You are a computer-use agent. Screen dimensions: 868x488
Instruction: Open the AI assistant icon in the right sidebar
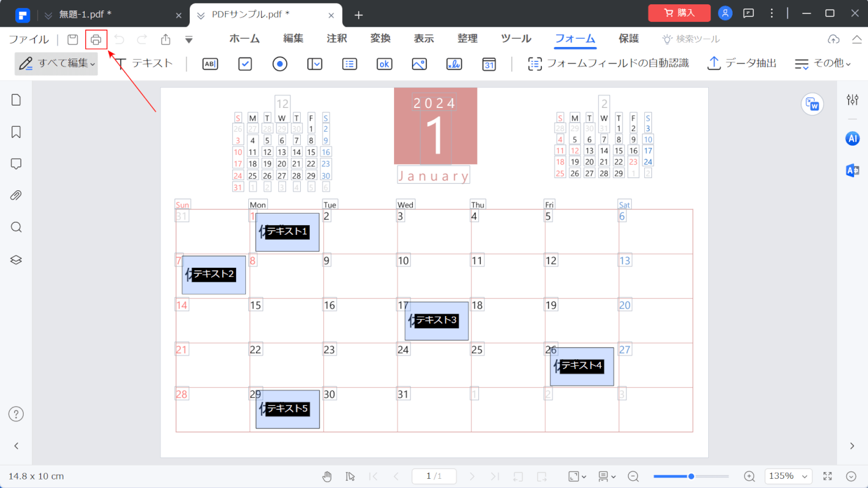coord(853,138)
